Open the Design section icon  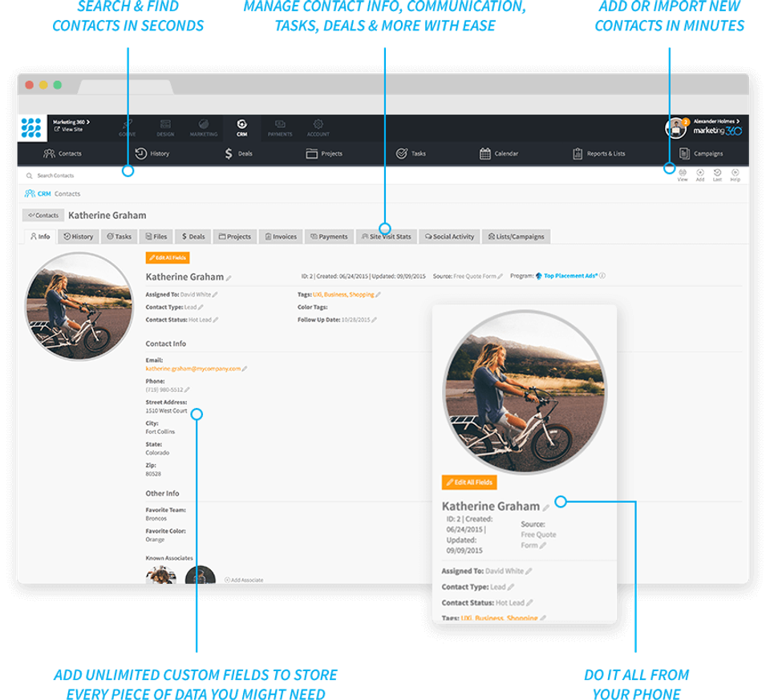(x=165, y=127)
